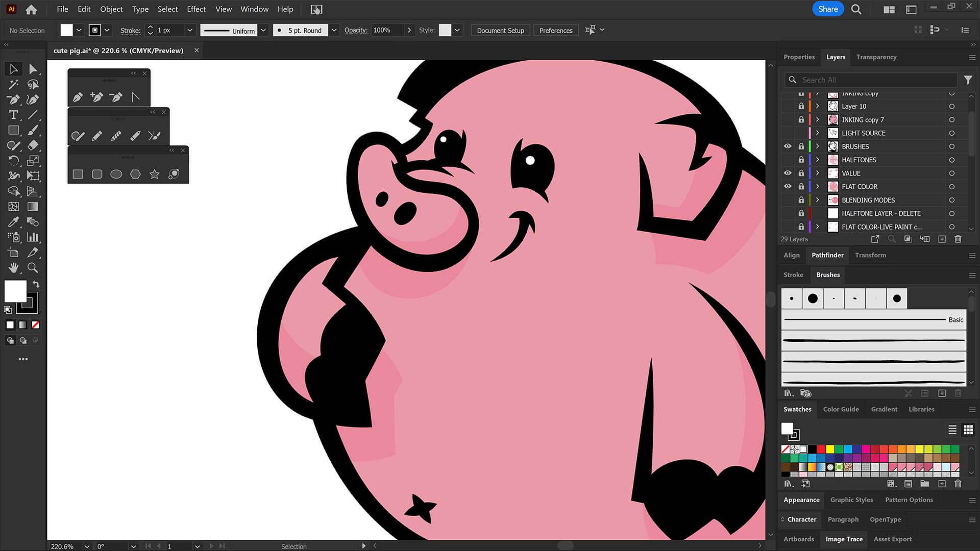Open the zoom level dropdown
Screen dimensions: 980x551
click(87, 546)
